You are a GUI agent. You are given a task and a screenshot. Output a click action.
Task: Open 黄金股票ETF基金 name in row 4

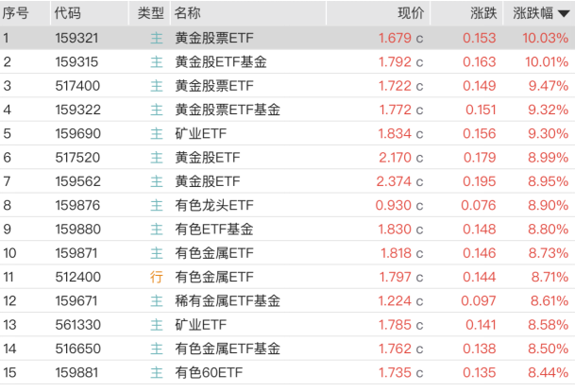pyautogui.click(x=228, y=110)
